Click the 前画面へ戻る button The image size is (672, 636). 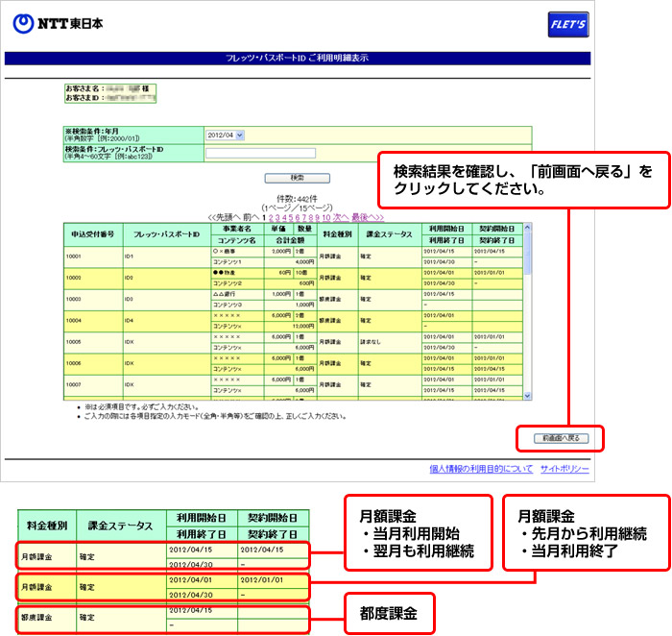(x=561, y=438)
